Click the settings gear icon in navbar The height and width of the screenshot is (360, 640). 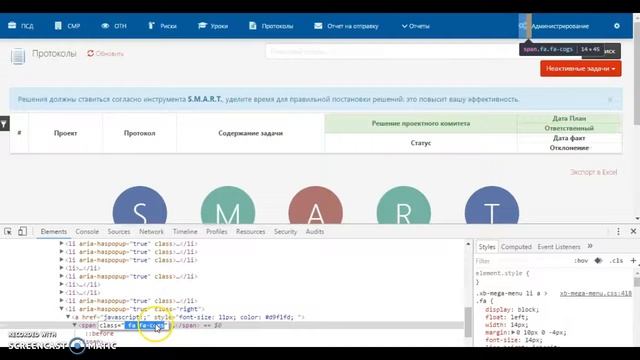click(617, 26)
